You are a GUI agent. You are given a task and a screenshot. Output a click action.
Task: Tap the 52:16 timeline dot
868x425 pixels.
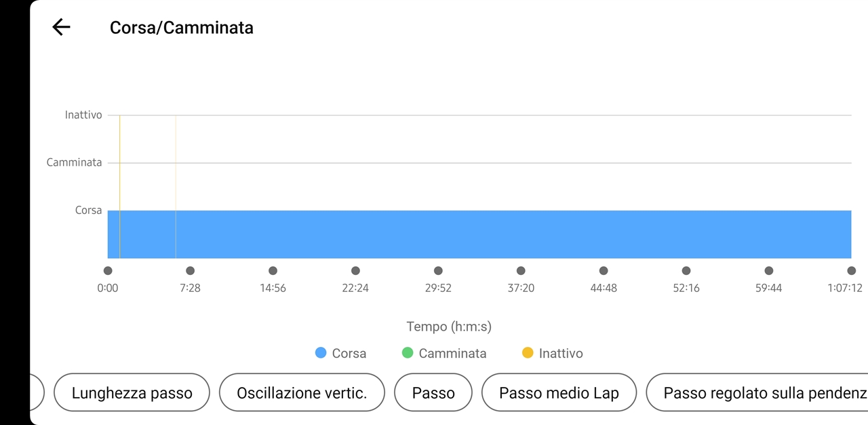click(x=686, y=271)
